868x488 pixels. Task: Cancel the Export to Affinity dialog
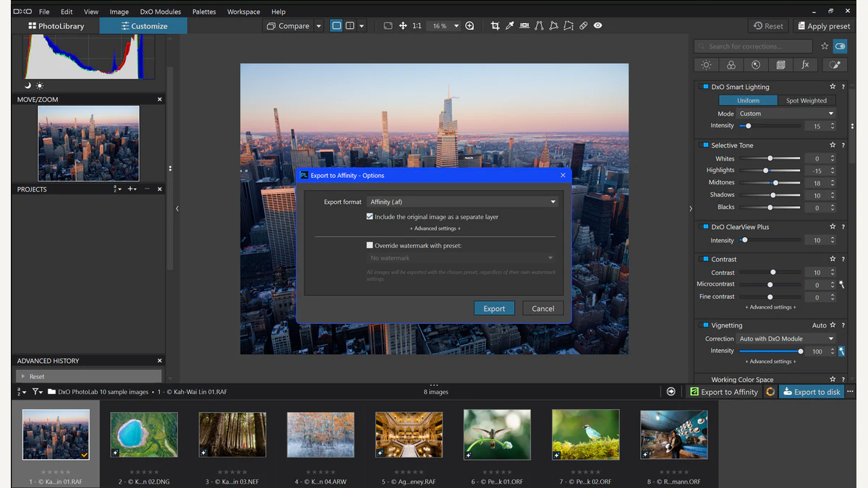pos(542,308)
